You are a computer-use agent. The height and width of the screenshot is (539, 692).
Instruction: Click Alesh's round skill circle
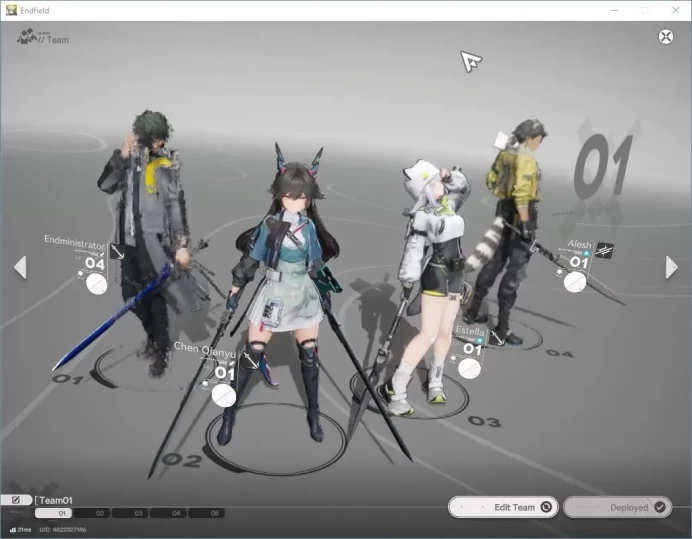pos(575,282)
